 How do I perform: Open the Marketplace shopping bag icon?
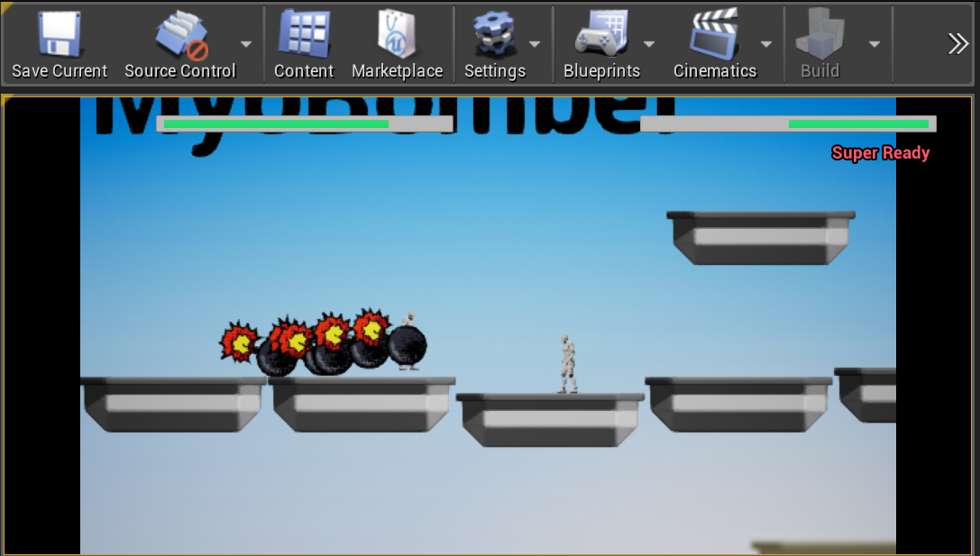[x=397, y=33]
